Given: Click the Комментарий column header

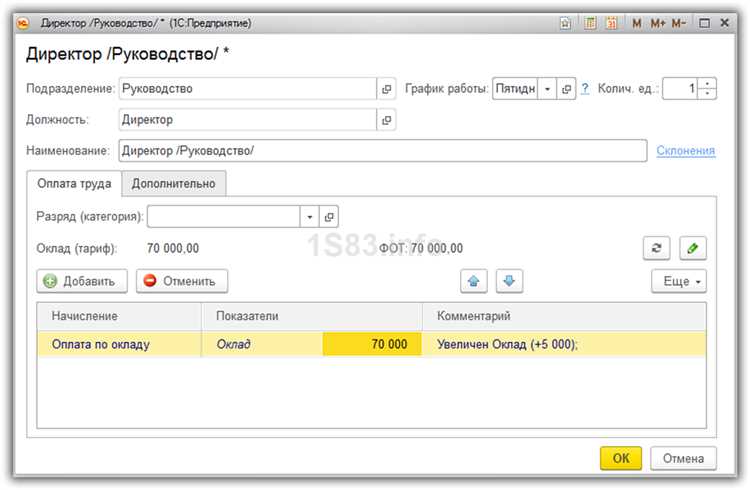Looking at the screenshot, I should (x=564, y=316).
